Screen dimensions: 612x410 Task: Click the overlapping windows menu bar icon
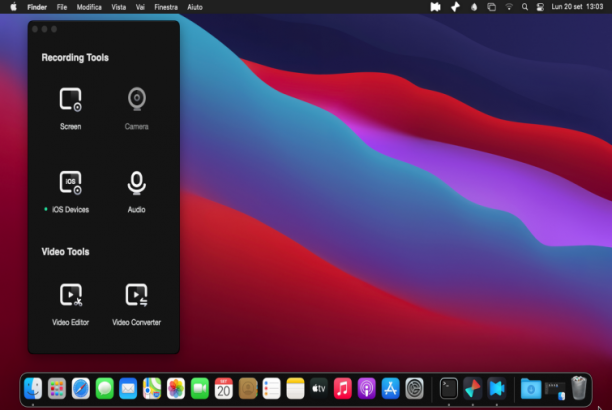tap(491, 7)
